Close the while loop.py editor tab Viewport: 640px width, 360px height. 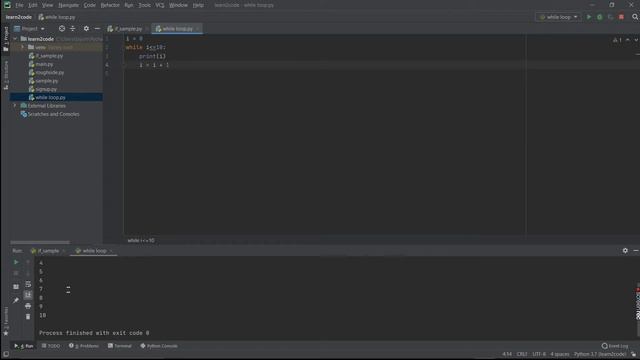[198, 29]
